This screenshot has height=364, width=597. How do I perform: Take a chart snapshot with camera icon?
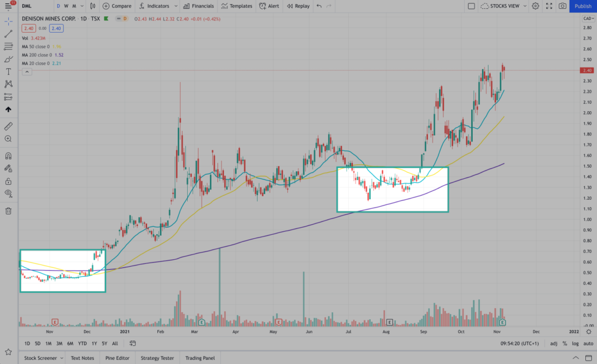[562, 6]
